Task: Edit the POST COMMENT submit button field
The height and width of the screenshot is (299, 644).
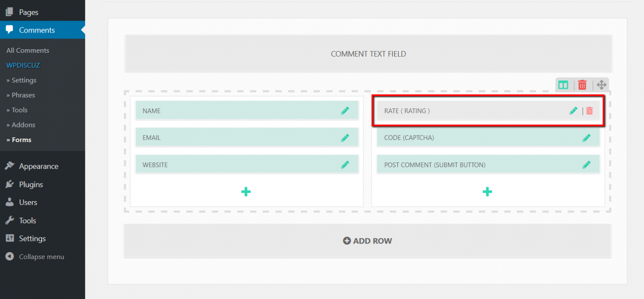Action: tap(586, 164)
